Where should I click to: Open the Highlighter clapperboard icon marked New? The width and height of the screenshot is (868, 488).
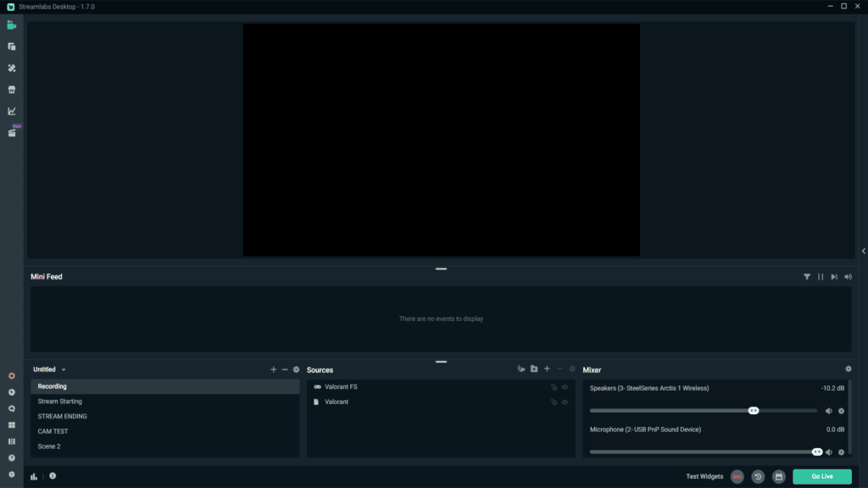12,133
